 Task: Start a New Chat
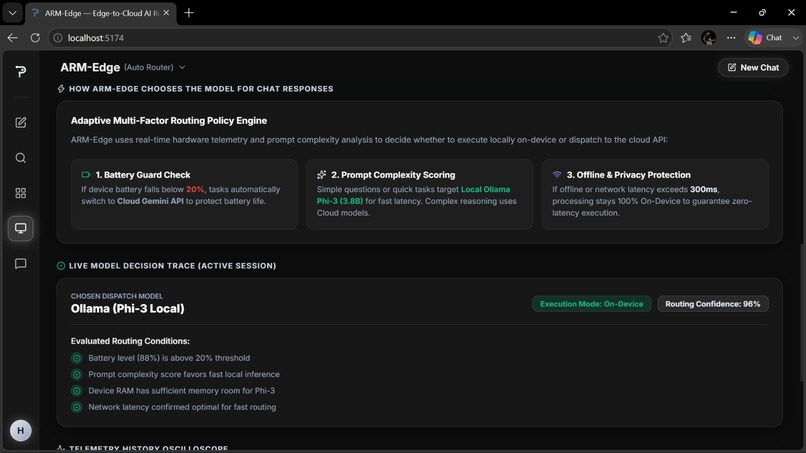[753, 67]
